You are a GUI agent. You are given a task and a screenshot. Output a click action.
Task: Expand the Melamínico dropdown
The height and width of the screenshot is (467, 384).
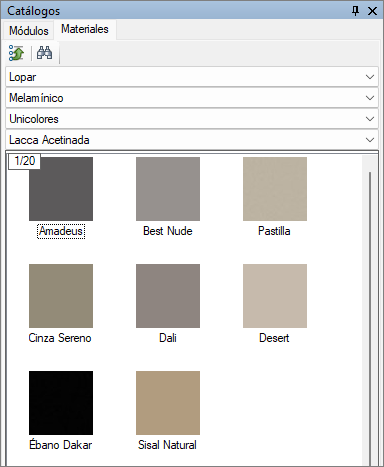[x=192, y=98]
